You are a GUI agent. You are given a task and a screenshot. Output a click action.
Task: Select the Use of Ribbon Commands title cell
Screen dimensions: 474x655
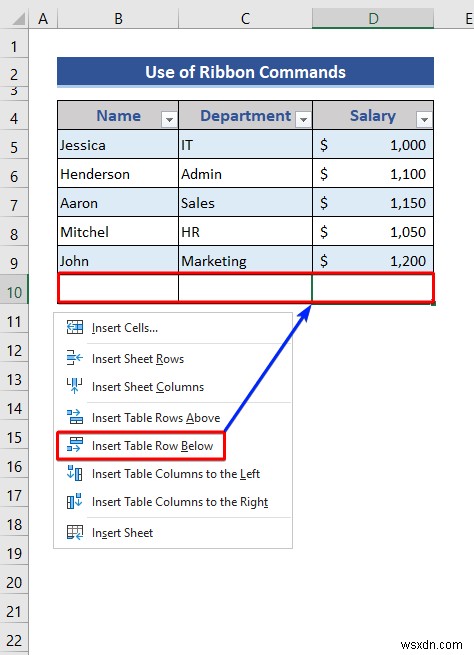tap(245, 72)
